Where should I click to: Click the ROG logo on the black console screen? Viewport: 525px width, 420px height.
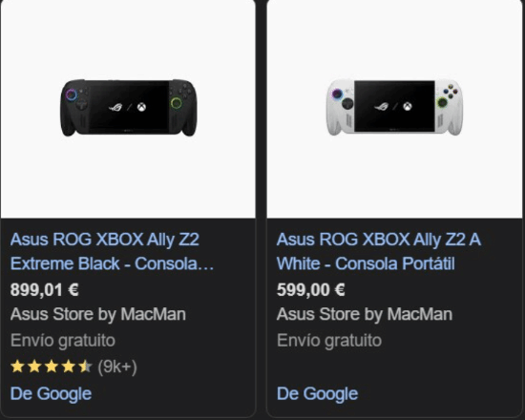click(x=115, y=108)
